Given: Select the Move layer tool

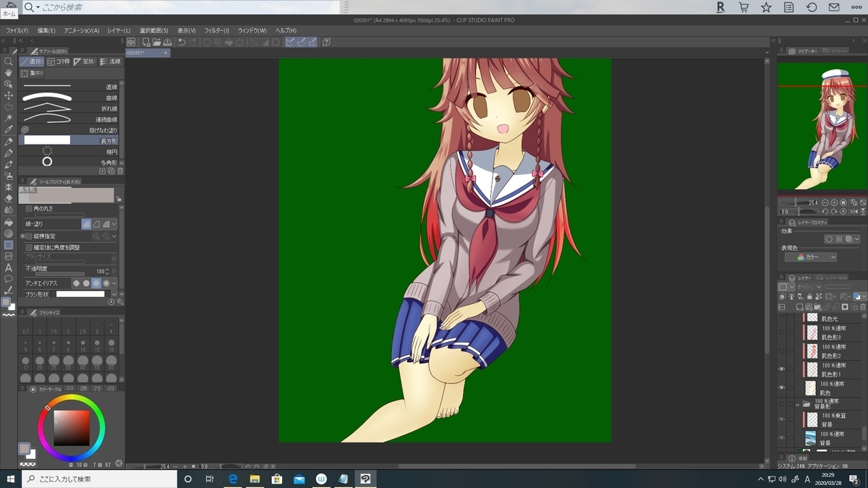Looking at the screenshot, I should [x=9, y=95].
